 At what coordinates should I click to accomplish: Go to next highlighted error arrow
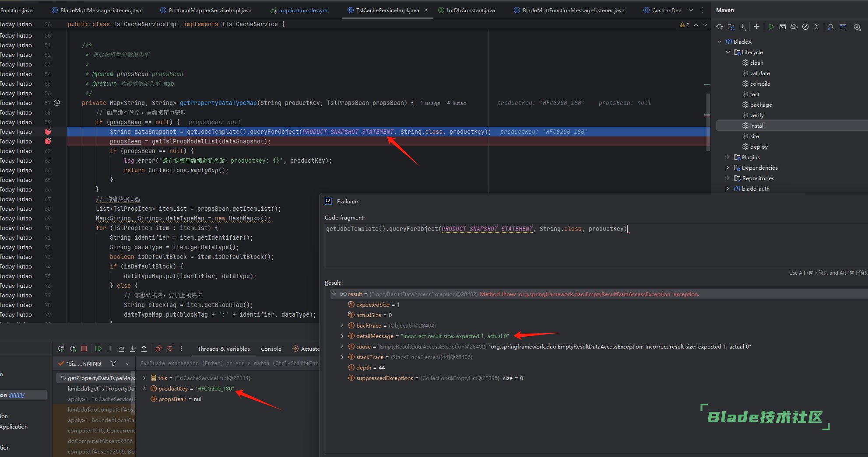click(x=705, y=25)
